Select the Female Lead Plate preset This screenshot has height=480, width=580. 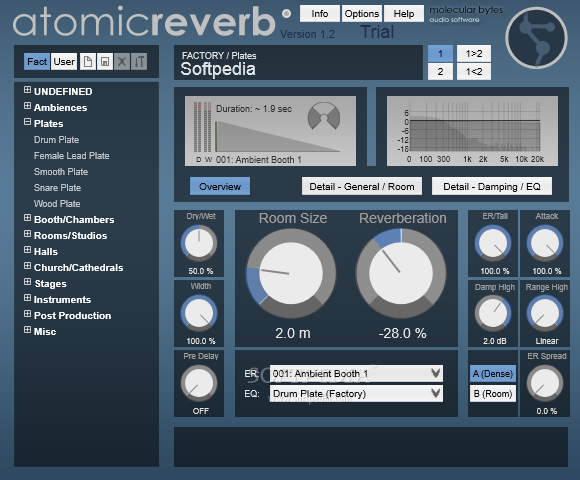(x=72, y=156)
